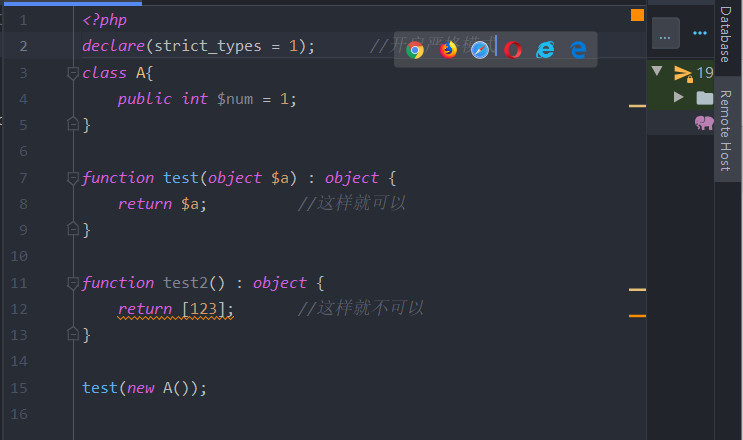Jump to warning stripe near line 4
Viewport: 743px width, 440px height.
(637, 106)
